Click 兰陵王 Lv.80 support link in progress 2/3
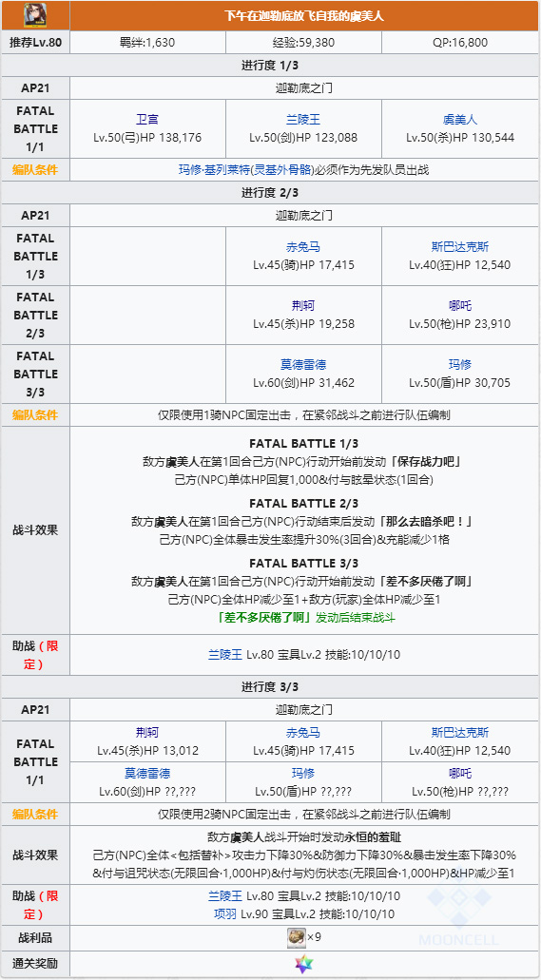 click(x=225, y=655)
